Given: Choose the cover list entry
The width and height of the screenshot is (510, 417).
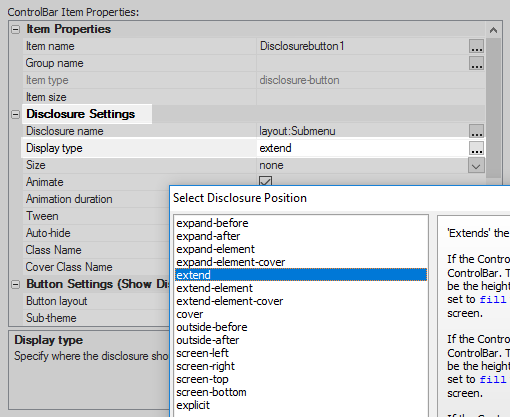Looking at the screenshot, I should coord(190,314).
